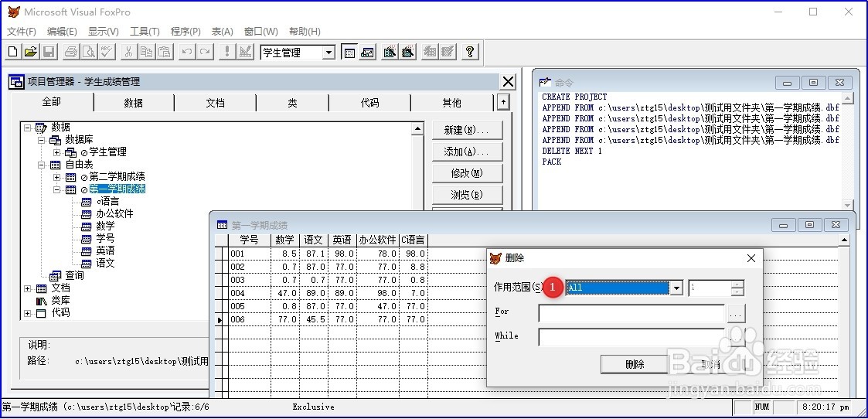Open the 显示(V) menu
Viewport: 868px width, 419px height.
click(x=104, y=32)
